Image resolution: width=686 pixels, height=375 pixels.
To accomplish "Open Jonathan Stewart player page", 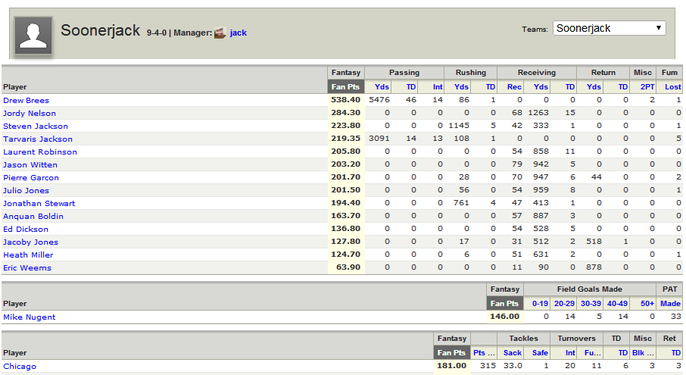I will [x=39, y=203].
